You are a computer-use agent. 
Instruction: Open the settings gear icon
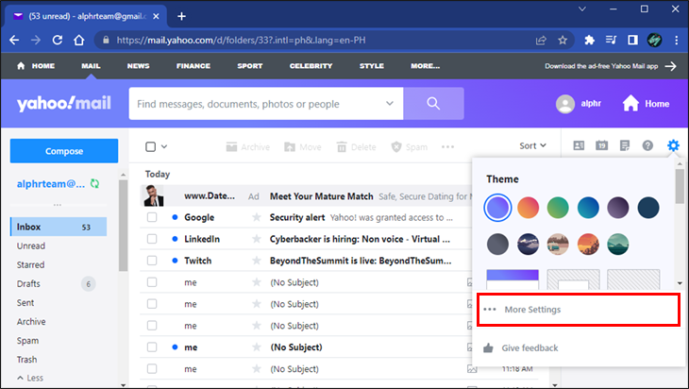click(x=673, y=145)
